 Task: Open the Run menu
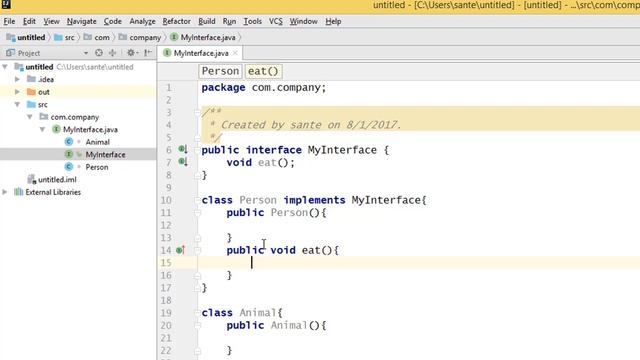(229, 21)
